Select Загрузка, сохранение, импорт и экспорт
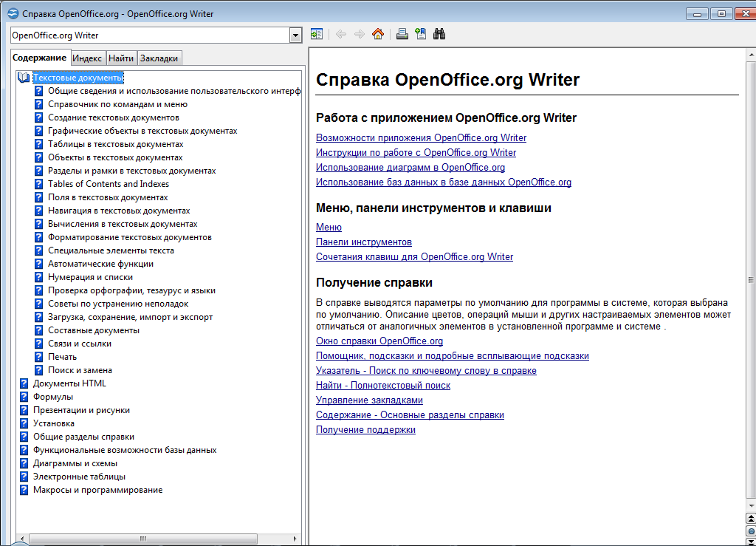 click(x=130, y=317)
